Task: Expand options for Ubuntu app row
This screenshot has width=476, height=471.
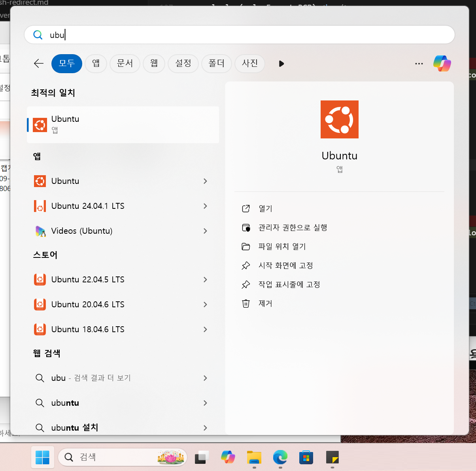Action: 205,181
